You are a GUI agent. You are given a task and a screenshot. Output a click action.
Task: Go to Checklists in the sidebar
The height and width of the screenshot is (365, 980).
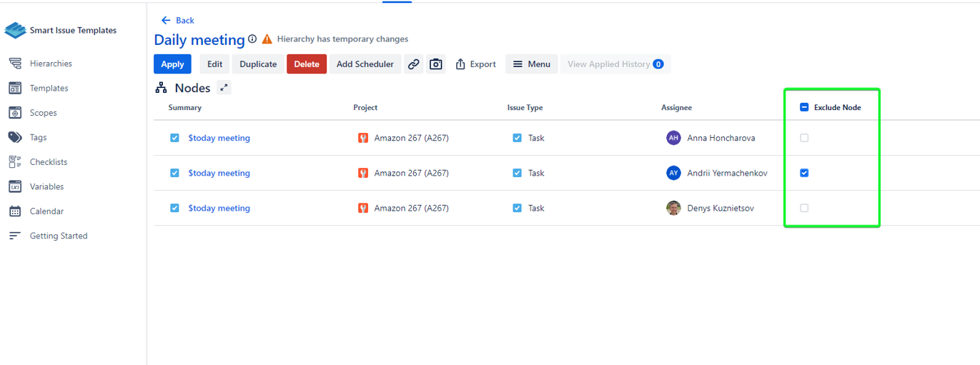tap(48, 162)
